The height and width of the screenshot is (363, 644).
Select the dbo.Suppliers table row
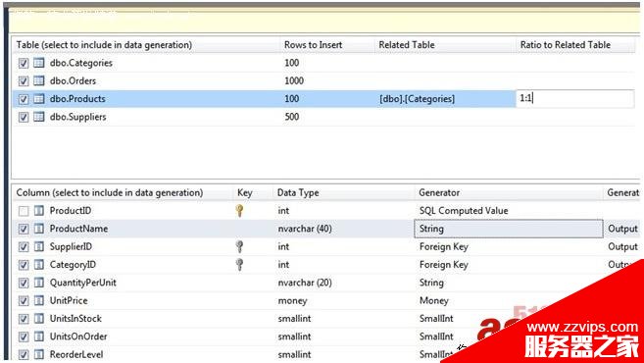[324, 117]
